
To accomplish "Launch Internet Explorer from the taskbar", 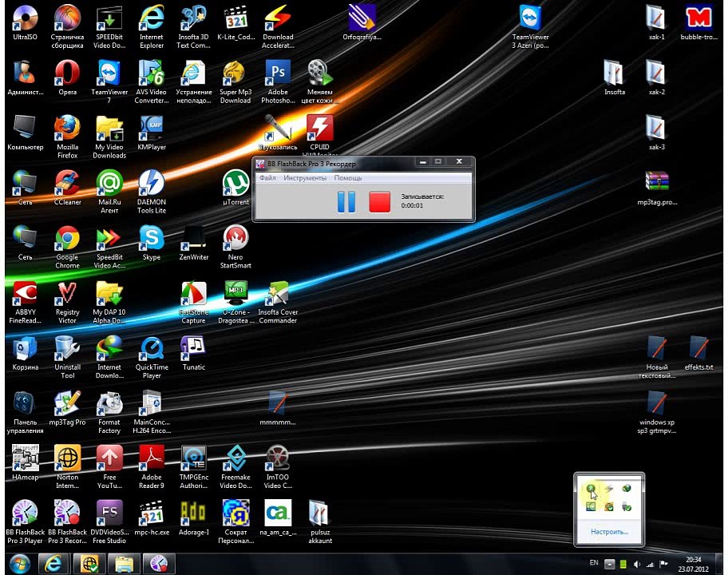I will [53, 564].
